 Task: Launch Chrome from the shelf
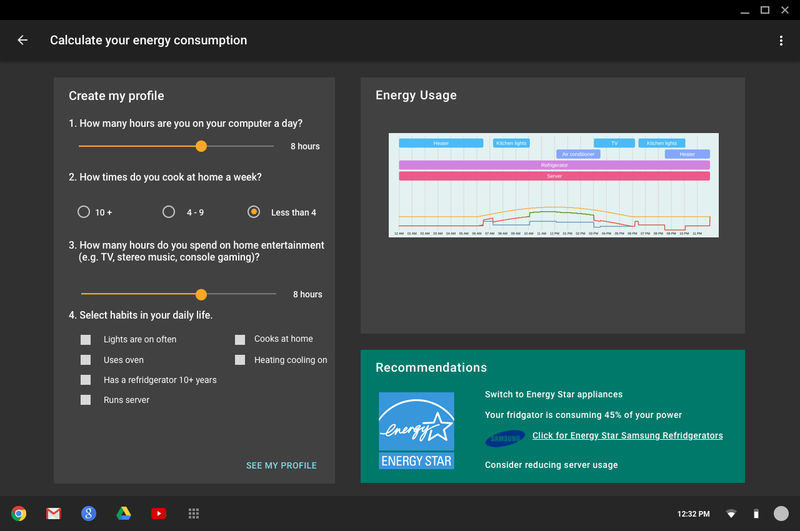click(19, 513)
